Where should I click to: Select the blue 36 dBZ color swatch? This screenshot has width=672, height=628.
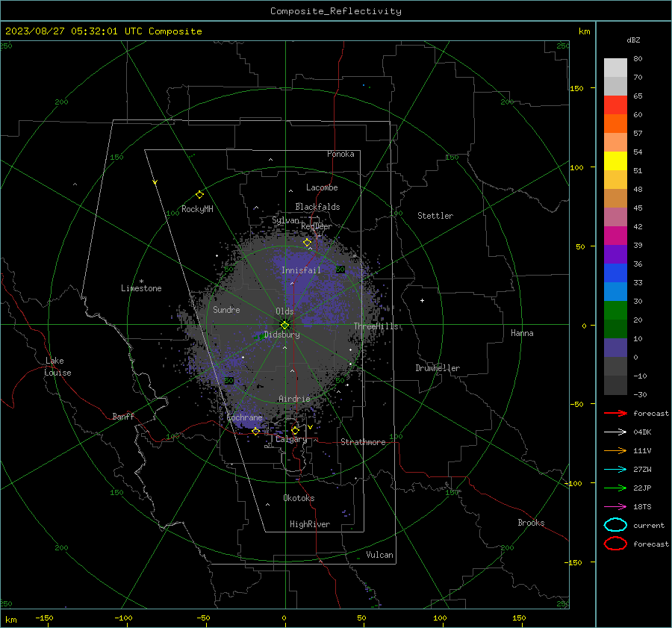coord(615,273)
